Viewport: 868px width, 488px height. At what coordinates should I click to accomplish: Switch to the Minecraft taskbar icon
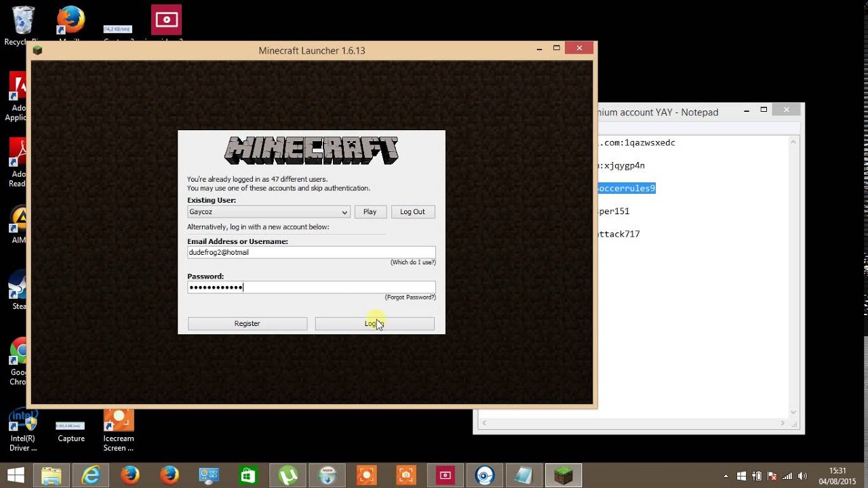pyautogui.click(x=564, y=475)
